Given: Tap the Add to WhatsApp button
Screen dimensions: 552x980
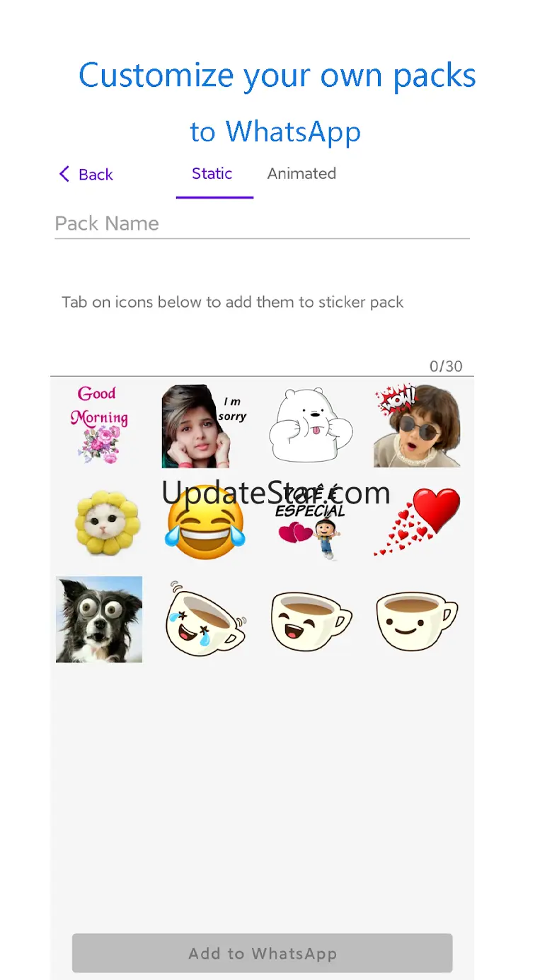Looking at the screenshot, I should pyautogui.click(x=262, y=953).
